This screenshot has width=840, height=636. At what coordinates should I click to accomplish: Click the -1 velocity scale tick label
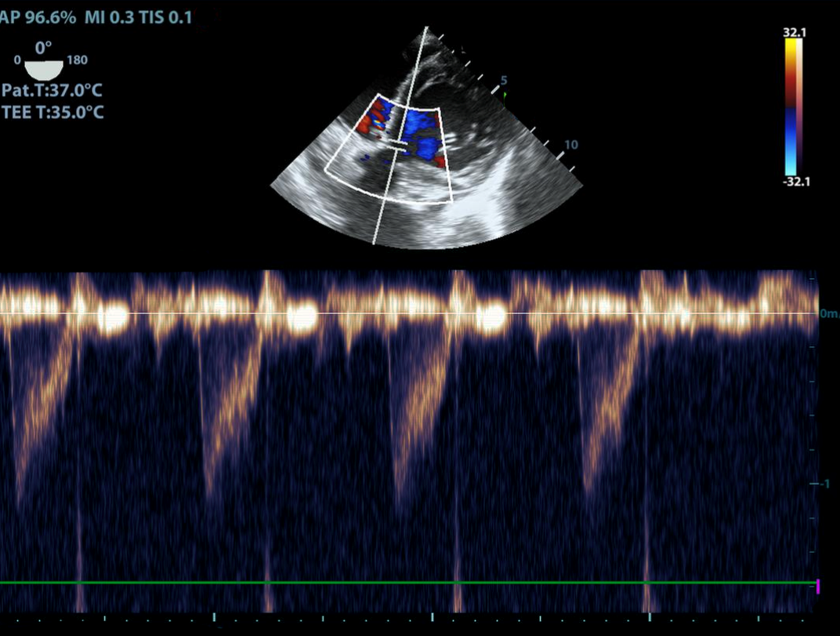pos(823,484)
